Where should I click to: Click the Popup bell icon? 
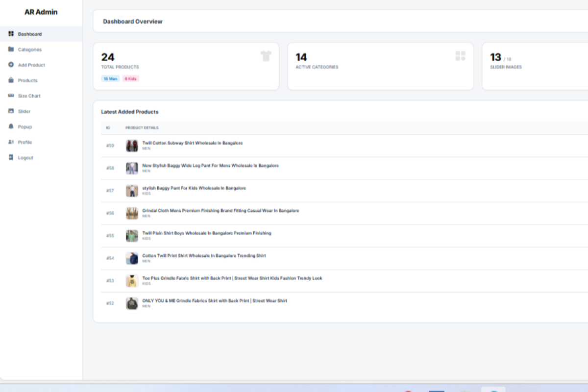coord(11,126)
